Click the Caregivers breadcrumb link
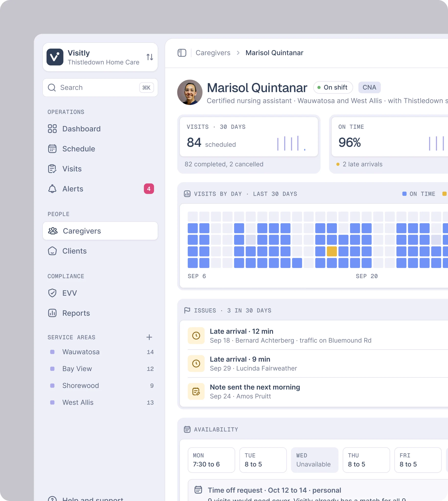Screen dimensions: 448x501 click(x=213, y=53)
